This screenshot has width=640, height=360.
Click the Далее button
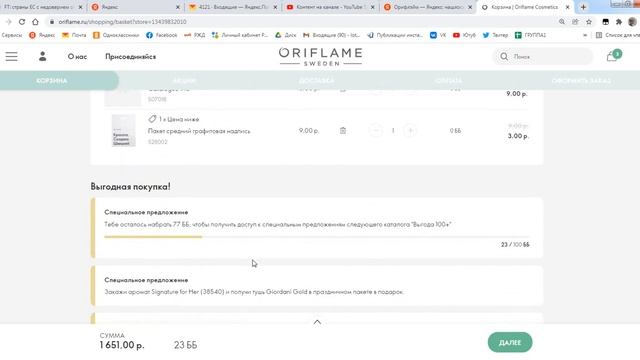[510, 342]
